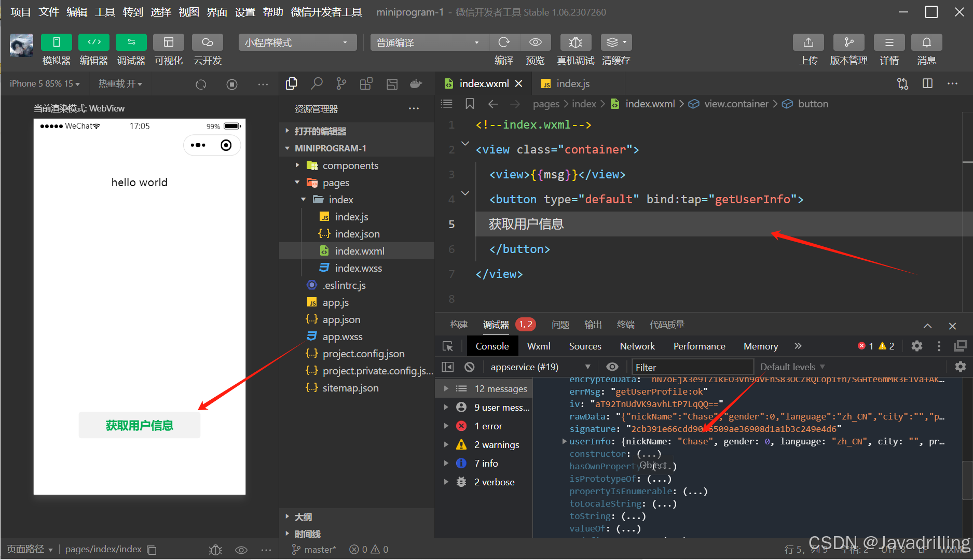
Task: Click the simulator stop icon
Action: 232,84
